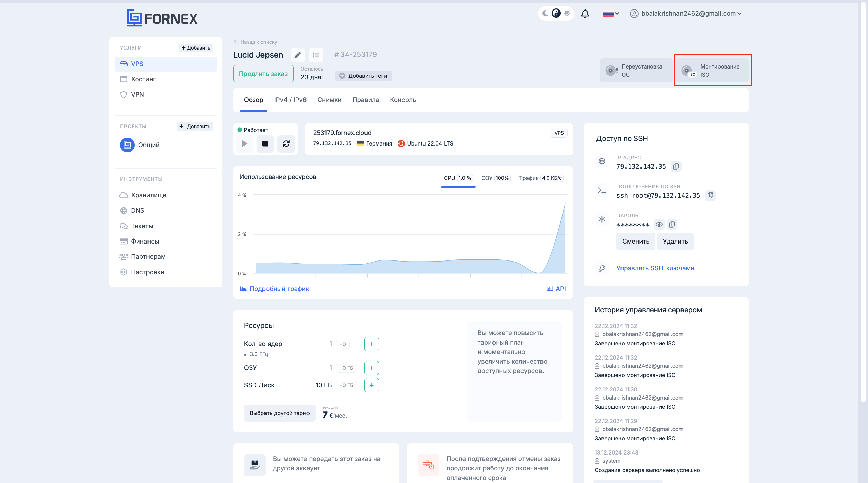Screen dimensions: 868x483
Task: Open Настройки settings
Action: pos(142,272)
